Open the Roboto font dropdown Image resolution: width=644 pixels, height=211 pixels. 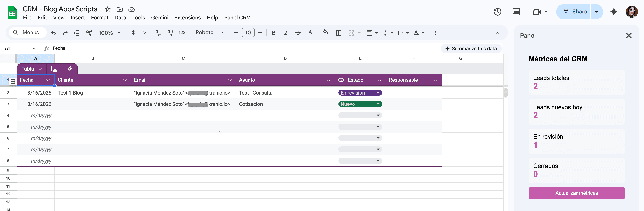(x=209, y=33)
